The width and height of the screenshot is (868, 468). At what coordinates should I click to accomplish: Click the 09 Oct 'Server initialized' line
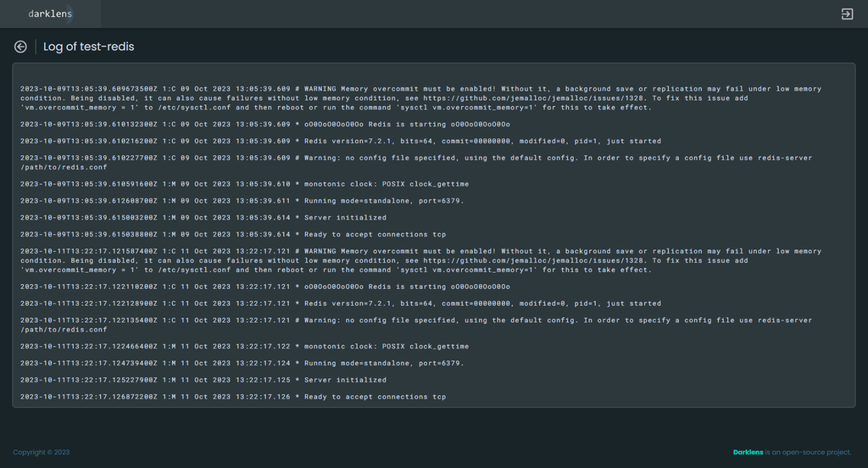(x=203, y=218)
